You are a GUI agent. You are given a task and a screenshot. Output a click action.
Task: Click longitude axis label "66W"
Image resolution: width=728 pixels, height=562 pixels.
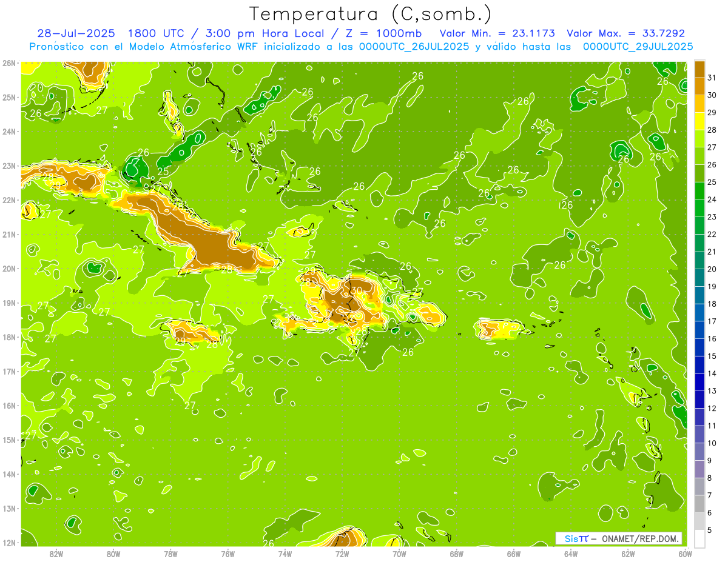tap(514, 554)
